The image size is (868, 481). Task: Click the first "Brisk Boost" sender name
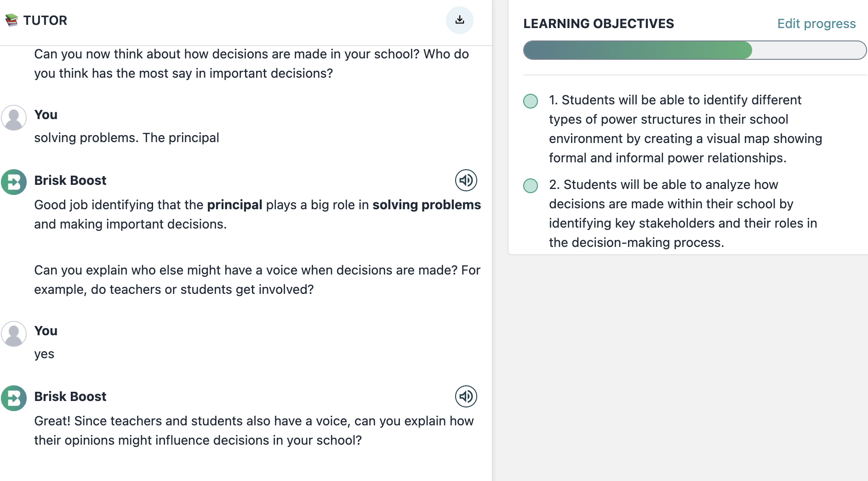tap(70, 180)
